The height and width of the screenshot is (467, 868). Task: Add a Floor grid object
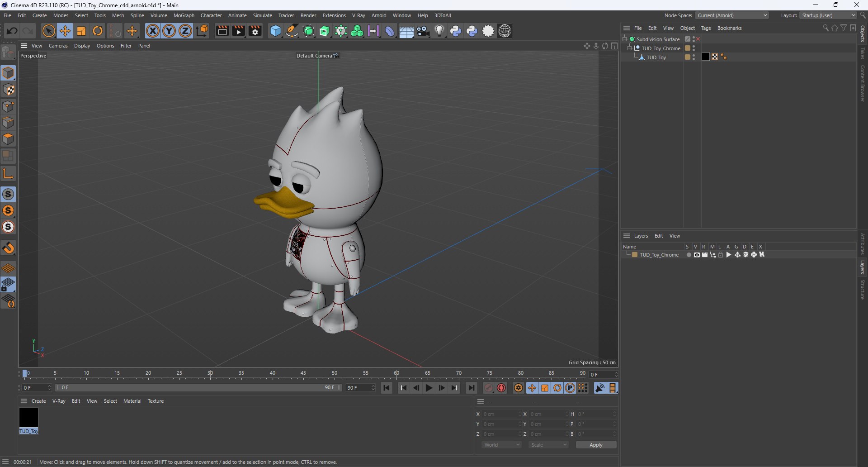[x=406, y=31]
